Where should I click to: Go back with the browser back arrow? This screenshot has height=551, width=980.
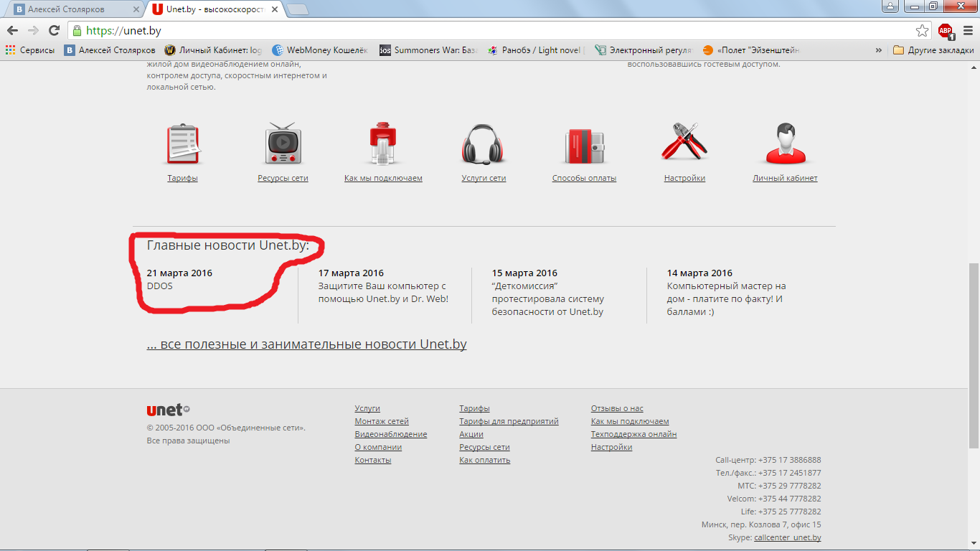12,30
